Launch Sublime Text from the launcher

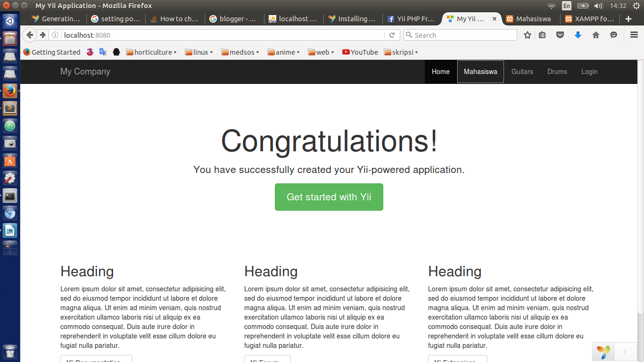(10, 108)
